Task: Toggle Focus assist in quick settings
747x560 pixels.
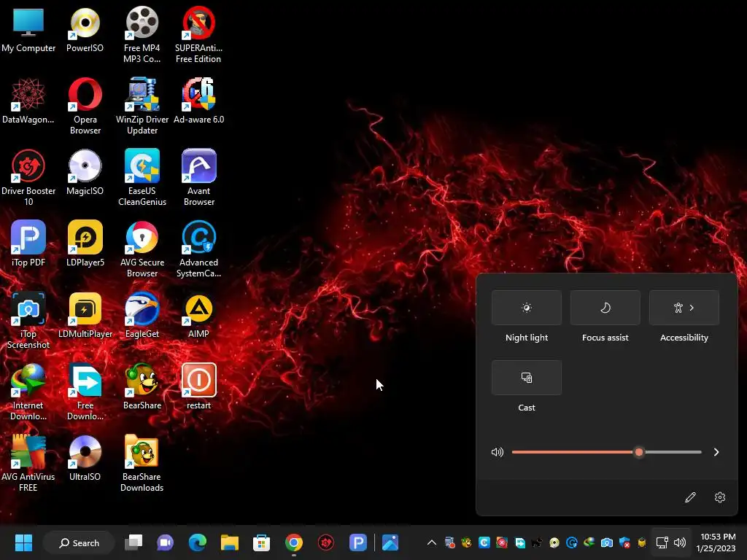Action: [605, 308]
